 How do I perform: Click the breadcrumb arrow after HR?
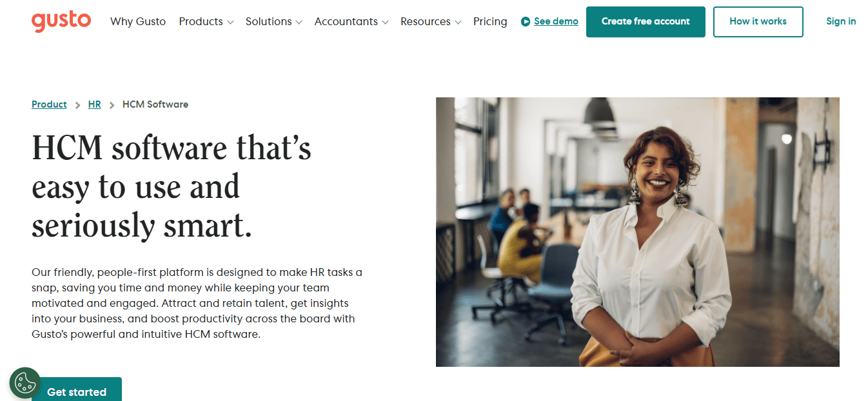tap(112, 104)
